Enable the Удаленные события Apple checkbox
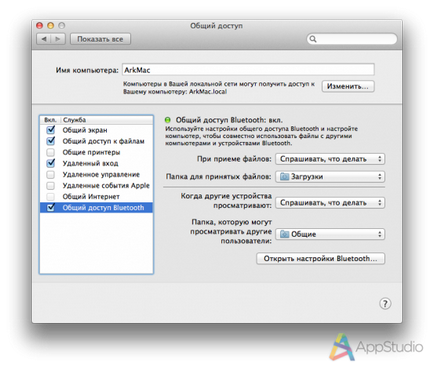Viewport: 434px width, 367px height. click(x=51, y=185)
